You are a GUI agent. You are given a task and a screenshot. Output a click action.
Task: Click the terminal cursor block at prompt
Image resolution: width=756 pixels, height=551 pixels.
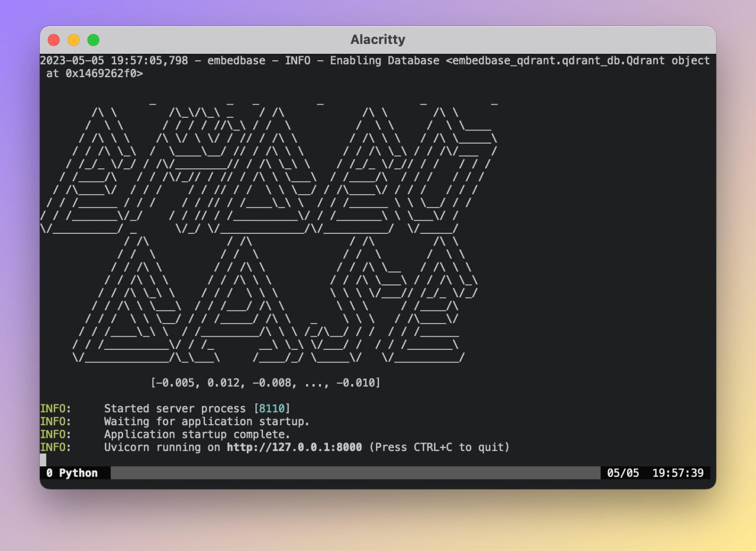tap(43, 460)
